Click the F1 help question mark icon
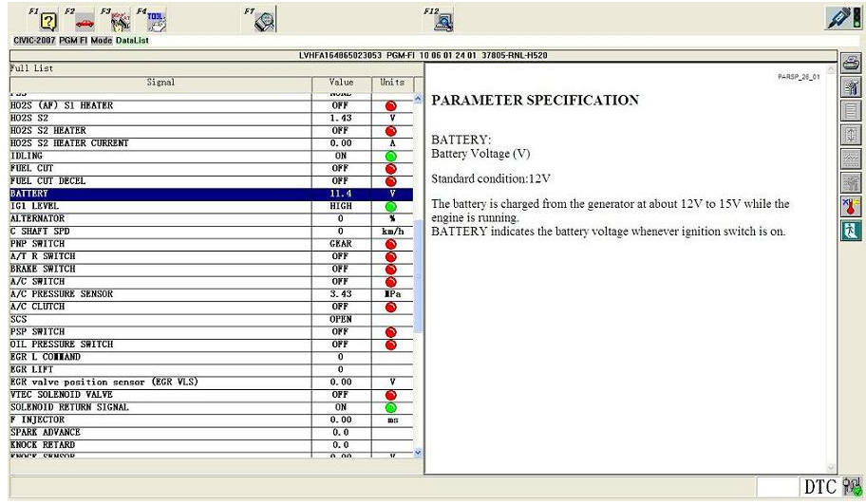The image size is (866, 504). point(50,20)
